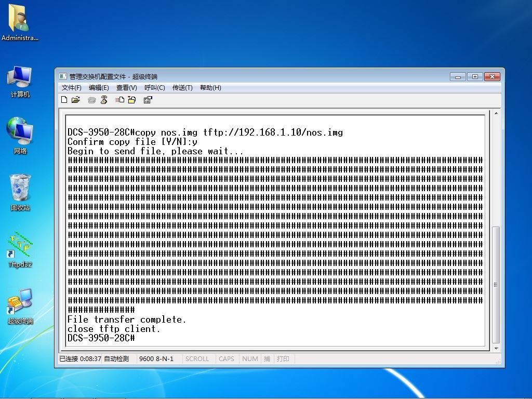Click the Disconnect toolbar icon
This screenshot has height=399, width=532.
(104, 100)
